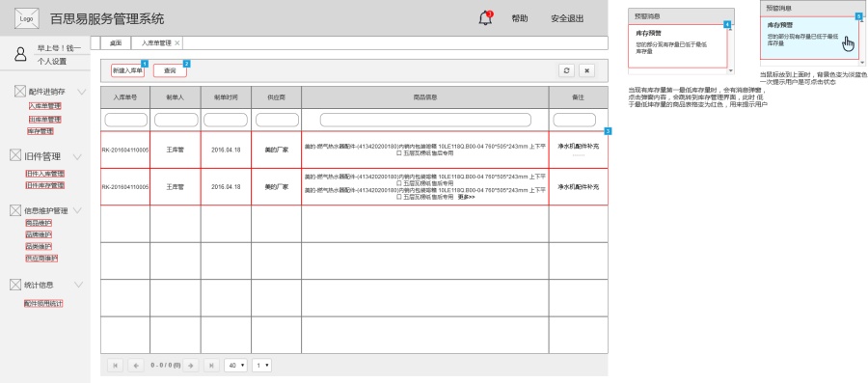Click the 制单时间 filter input field

click(x=226, y=120)
